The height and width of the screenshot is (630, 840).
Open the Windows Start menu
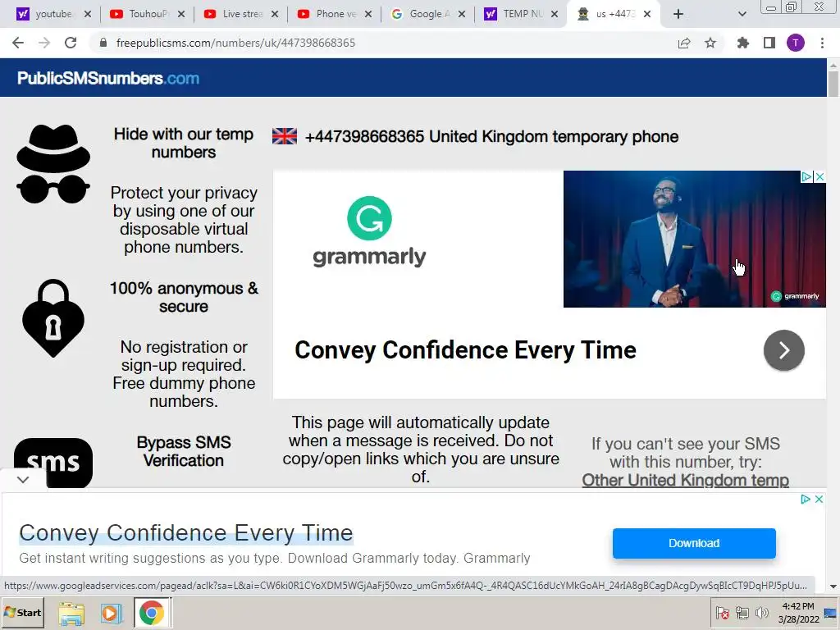click(22, 612)
